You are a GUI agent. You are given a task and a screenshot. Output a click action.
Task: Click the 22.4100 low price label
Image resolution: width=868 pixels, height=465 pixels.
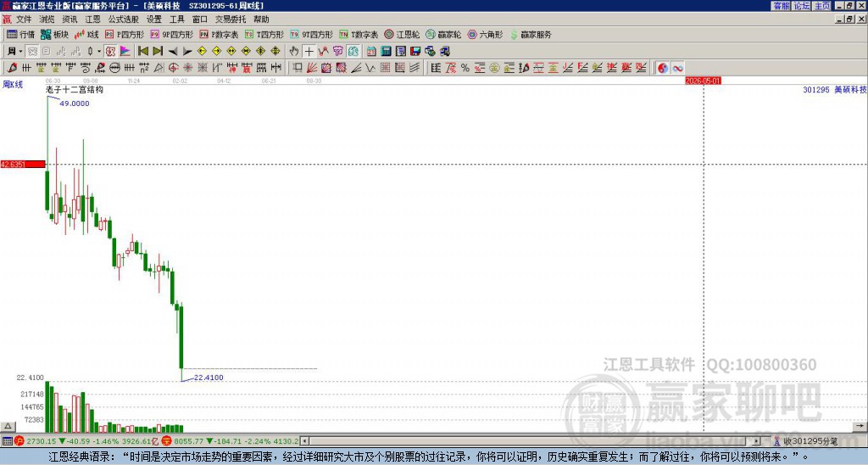(x=209, y=378)
